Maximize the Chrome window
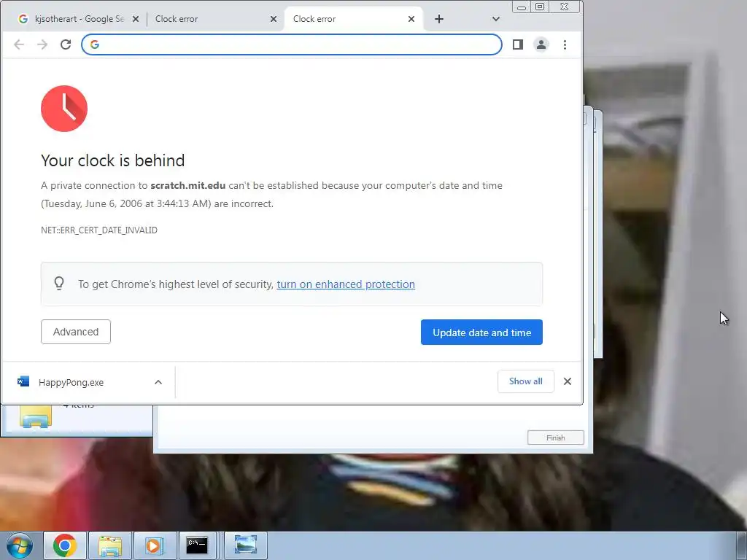Viewport: 747px width, 560px height. pos(540,7)
